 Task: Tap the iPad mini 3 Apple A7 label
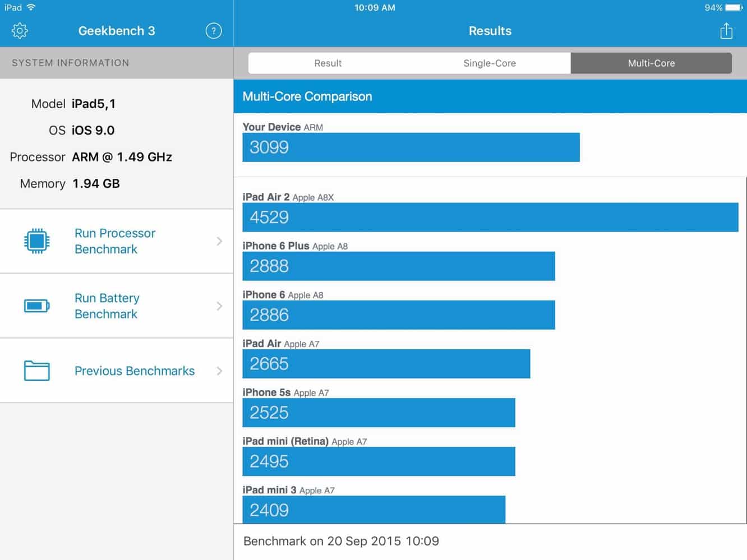point(288,490)
